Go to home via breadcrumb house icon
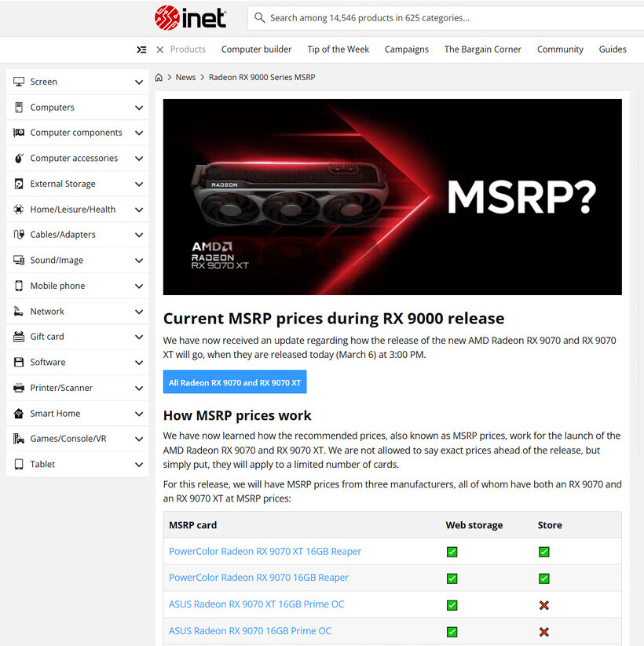 tap(159, 78)
